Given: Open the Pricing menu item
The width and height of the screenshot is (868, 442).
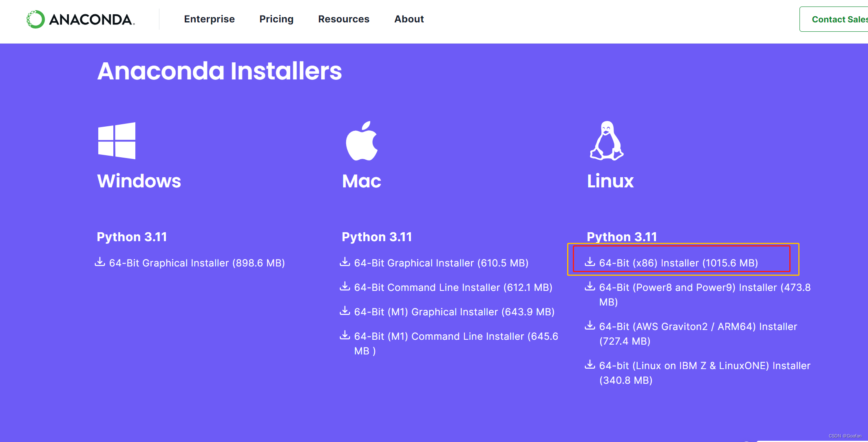Looking at the screenshot, I should [x=276, y=19].
